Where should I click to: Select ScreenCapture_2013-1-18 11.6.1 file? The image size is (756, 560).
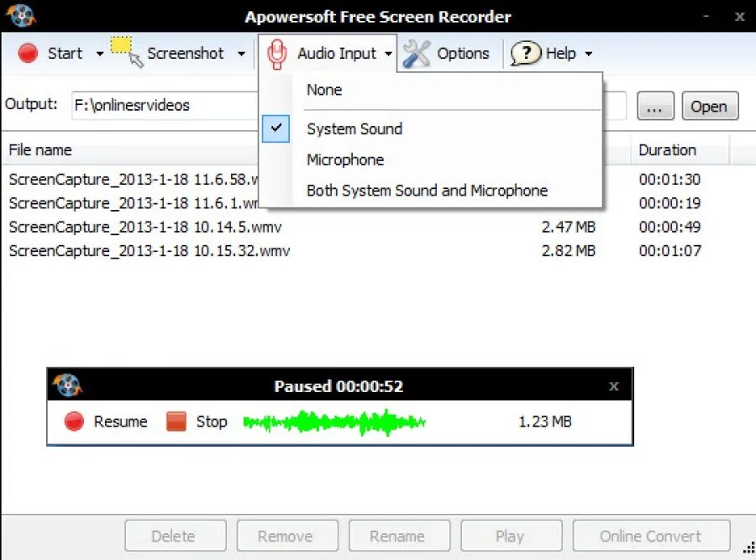click(133, 203)
